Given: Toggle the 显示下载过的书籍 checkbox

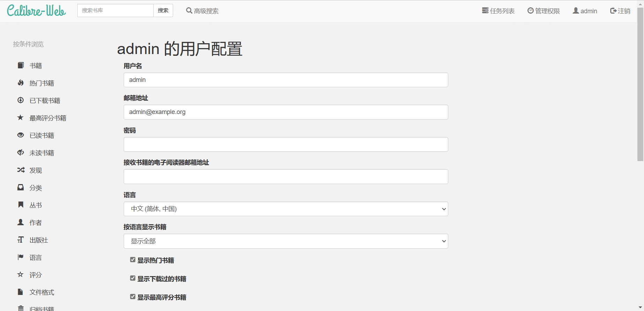Looking at the screenshot, I should coord(133,278).
